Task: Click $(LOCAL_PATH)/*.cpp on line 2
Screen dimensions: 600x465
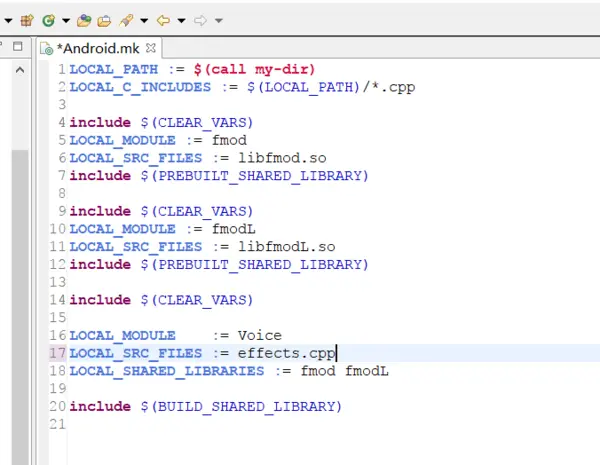Action: click(x=331, y=87)
